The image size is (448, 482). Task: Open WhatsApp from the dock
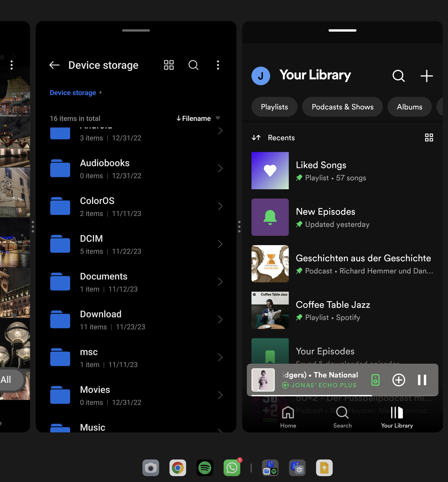click(x=232, y=468)
